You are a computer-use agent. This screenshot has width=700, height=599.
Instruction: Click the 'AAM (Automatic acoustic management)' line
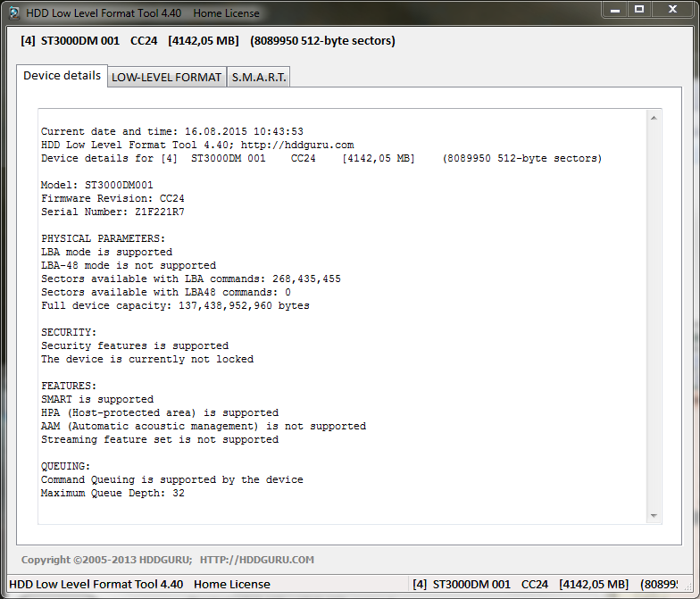(x=204, y=427)
